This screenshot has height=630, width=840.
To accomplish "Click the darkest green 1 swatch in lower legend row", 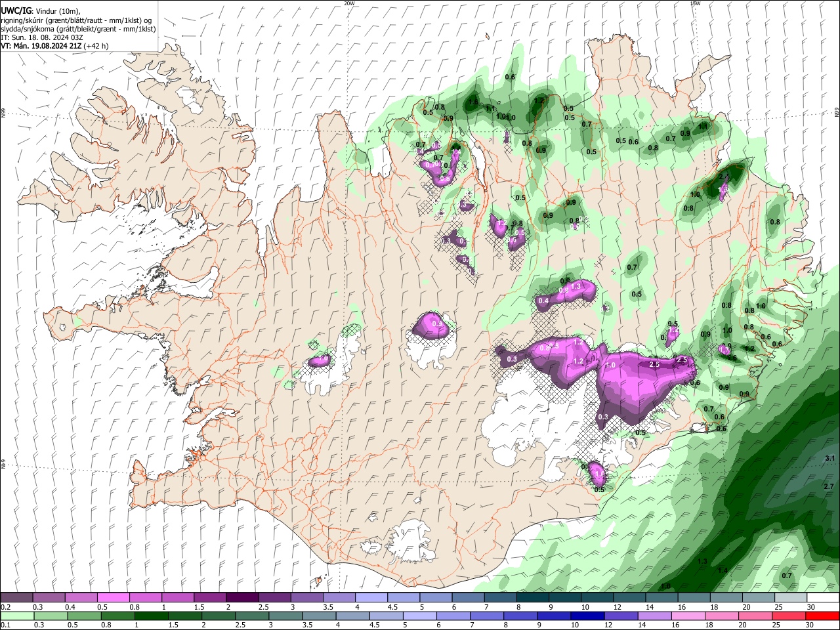I will pos(151,616).
